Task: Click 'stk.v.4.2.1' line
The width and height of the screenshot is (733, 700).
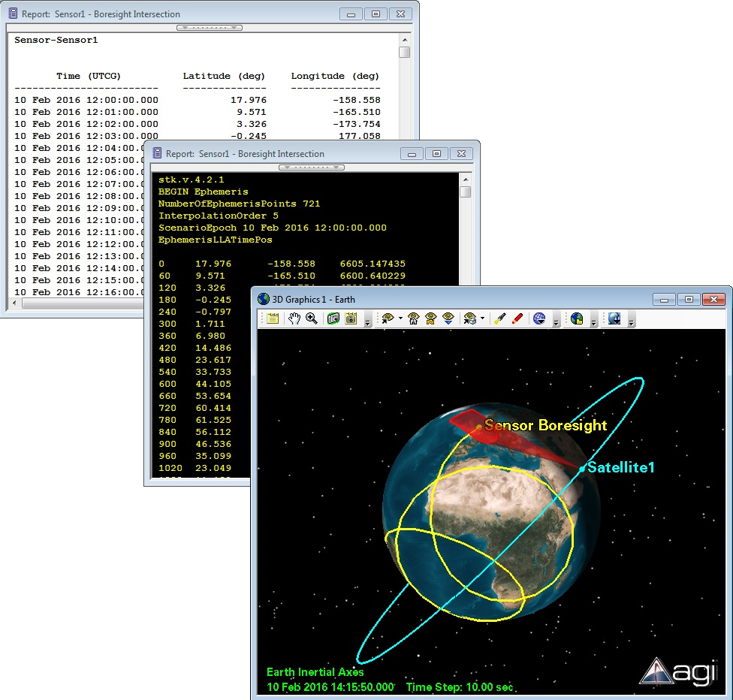Action: coord(192,180)
